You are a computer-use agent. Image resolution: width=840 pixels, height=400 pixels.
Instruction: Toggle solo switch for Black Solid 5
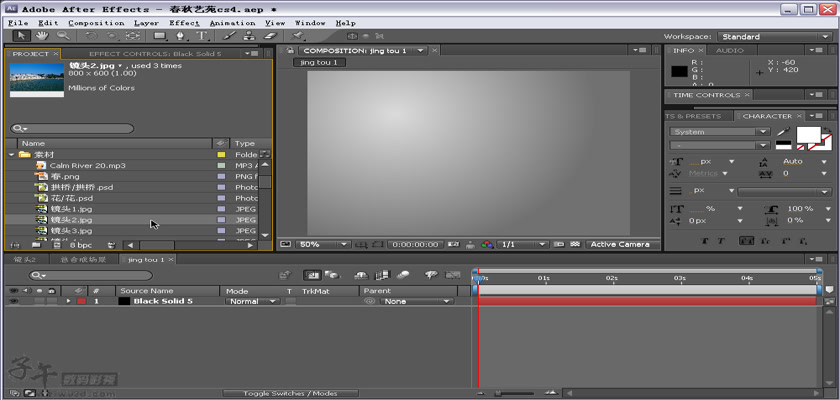[x=40, y=301]
